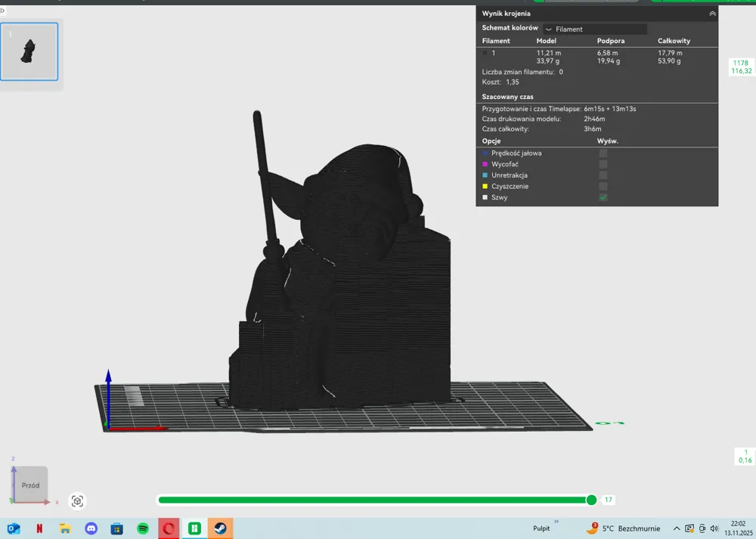Click the reset camera view icon
The height and width of the screenshot is (539, 756).
(77, 501)
